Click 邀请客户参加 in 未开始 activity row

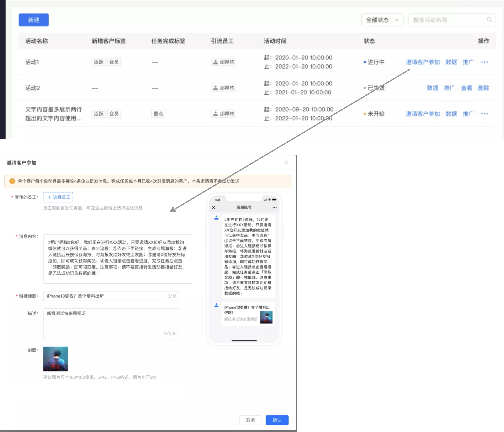pos(423,114)
